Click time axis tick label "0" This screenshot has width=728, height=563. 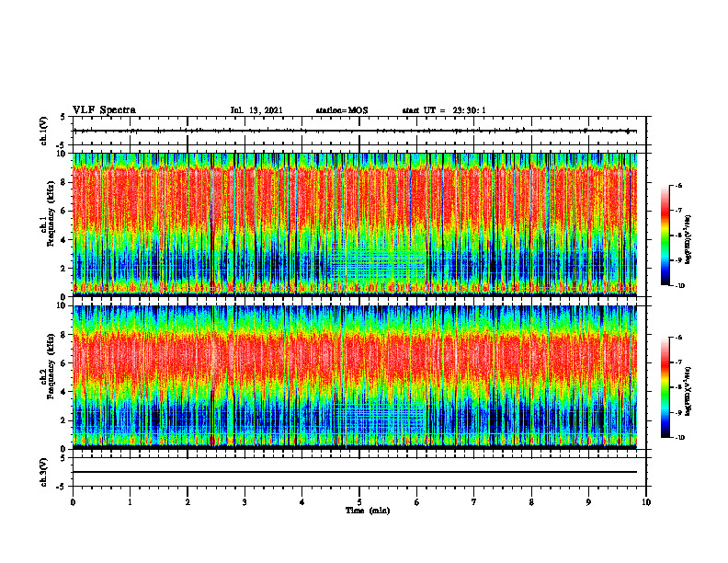[x=73, y=502]
